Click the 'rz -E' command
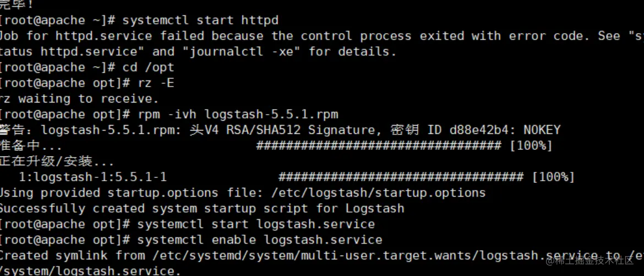This screenshot has width=644, height=276. (x=156, y=83)
